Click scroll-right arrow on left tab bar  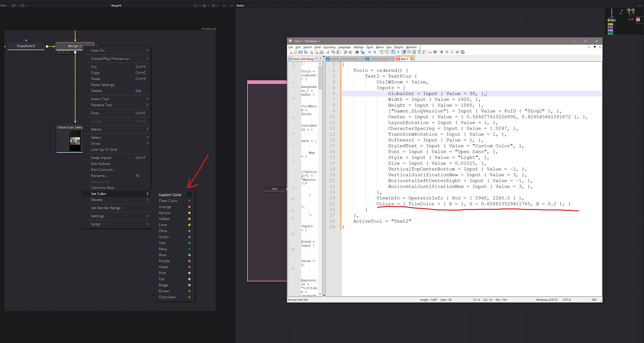(x=320, y=58)
